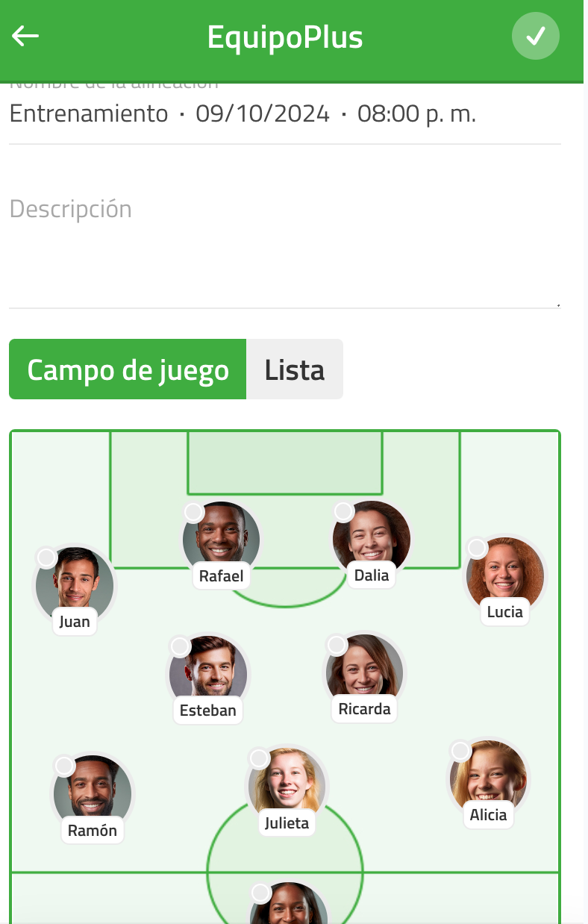Toggle the status circle on Alicia
Image resolution: width=588 pixels, height=924 pixels.
tap(461, 750)
